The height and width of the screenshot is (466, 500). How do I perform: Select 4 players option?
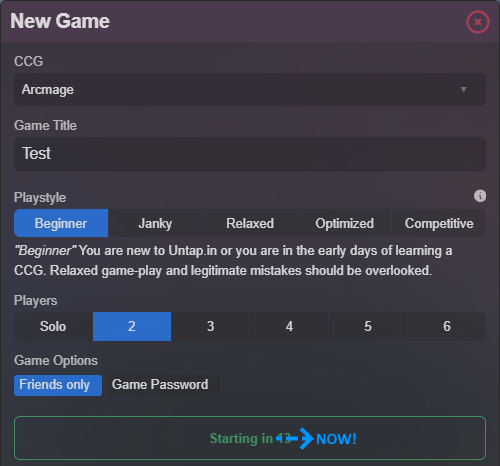pyautogui.click(x=289, y=326)
